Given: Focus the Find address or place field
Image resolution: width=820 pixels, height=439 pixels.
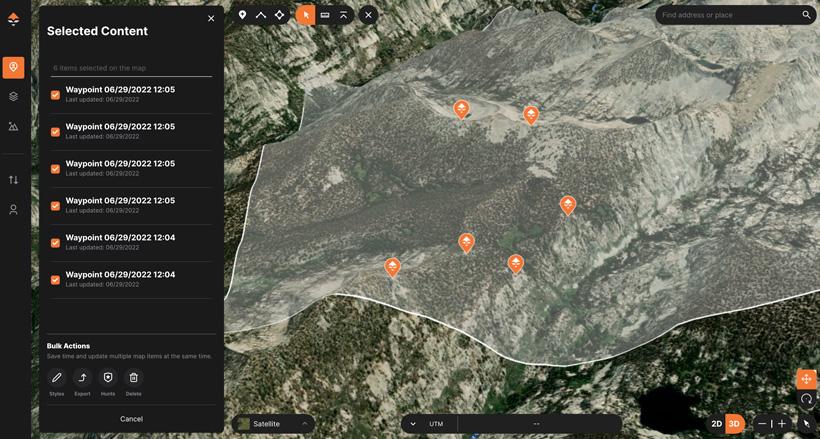Looking at the screenshot, I should pyautogui.click(x=728, y=15).
